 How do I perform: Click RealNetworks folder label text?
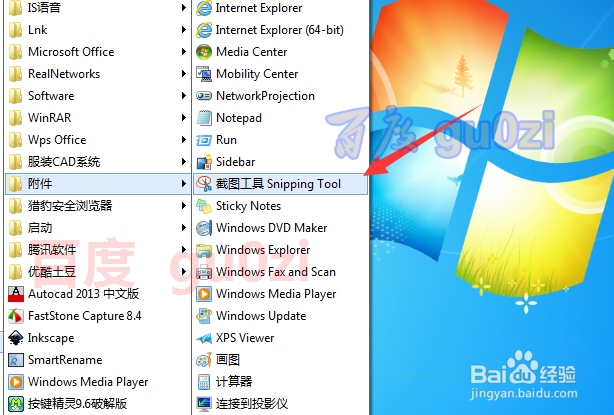pyautogui.click(x=64, y=74)
